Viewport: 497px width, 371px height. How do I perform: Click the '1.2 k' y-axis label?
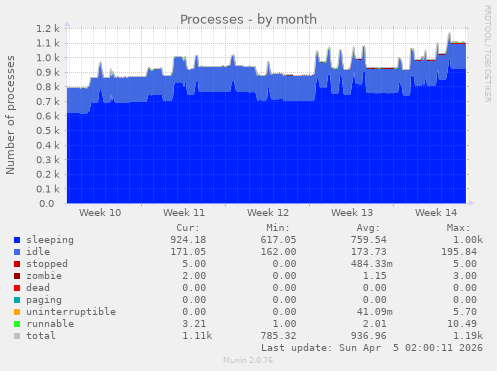pos(48,28)
